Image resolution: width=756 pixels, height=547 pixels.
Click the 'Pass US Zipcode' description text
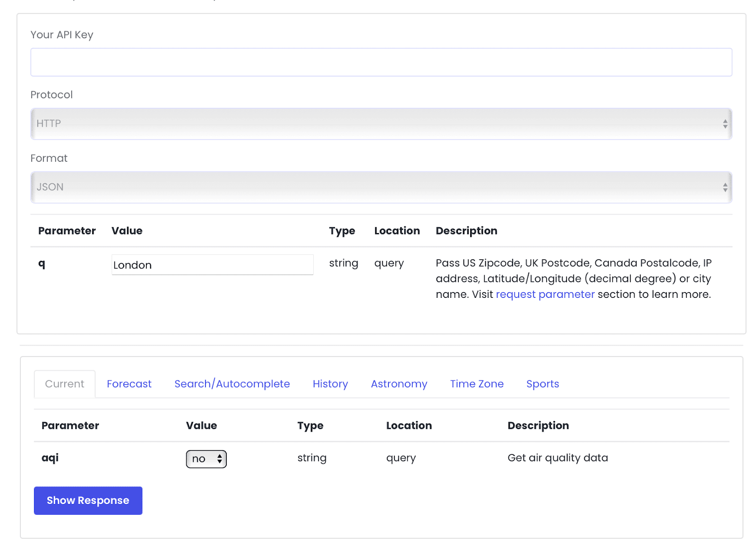(573, 278)
